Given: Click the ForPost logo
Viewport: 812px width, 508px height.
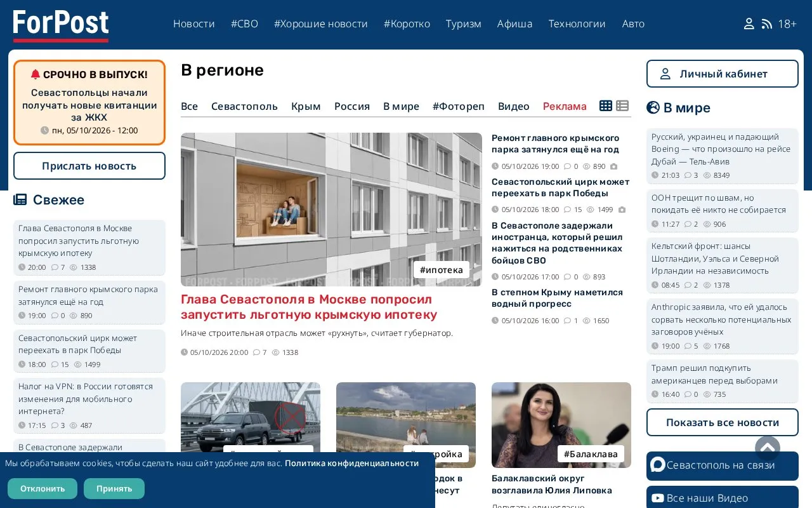Looking at the screenshot, I should coord(61,25).
